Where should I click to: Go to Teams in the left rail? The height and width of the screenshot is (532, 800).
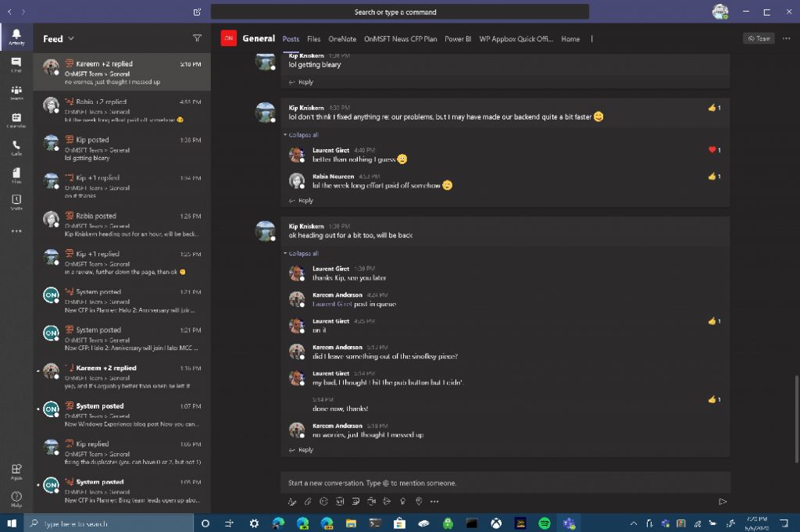[x=16, y=92]
